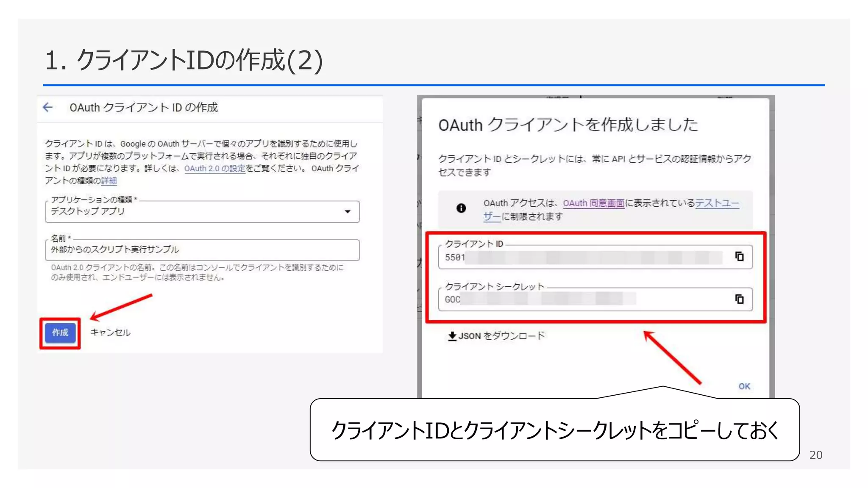Click the OAuth クライアント ID の作成 header
The width and height of the screenshot is (868, 488).
coord(144,108)
